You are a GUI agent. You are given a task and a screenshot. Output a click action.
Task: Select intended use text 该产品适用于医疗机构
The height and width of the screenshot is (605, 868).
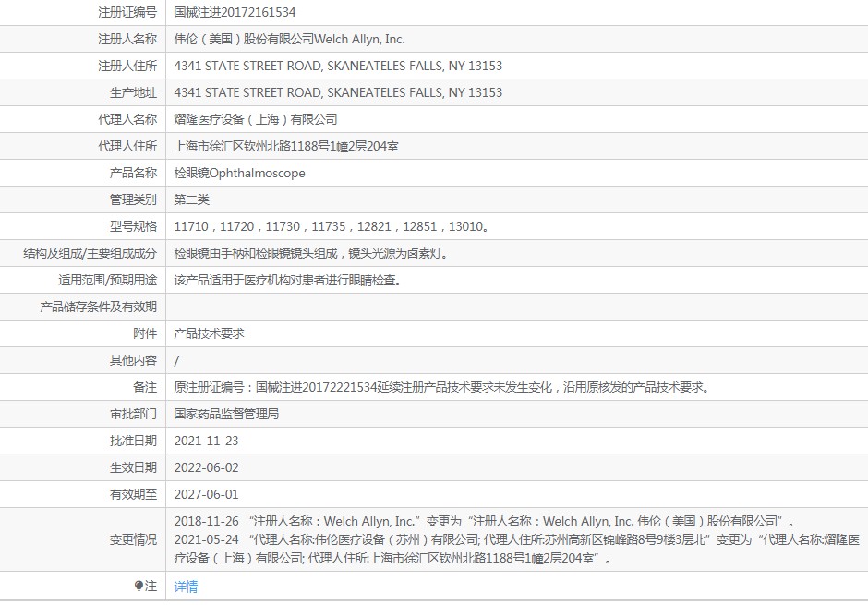pos(232,280)
